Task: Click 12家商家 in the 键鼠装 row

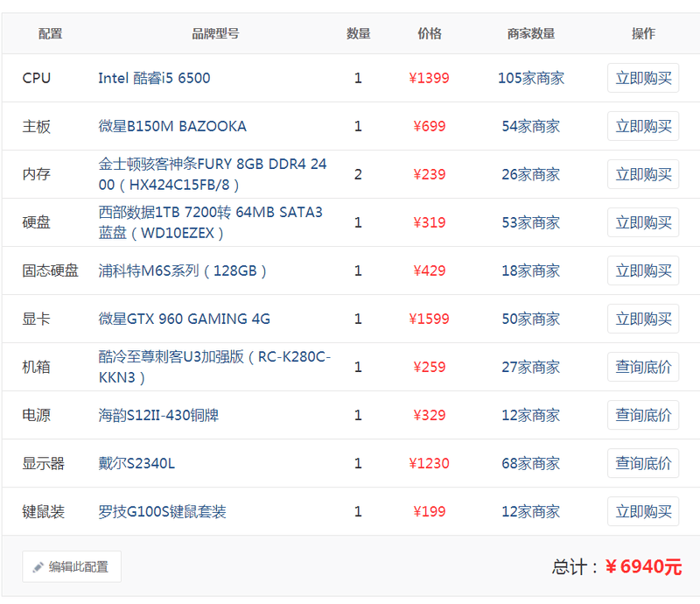Action: click(x=531, y=511)
